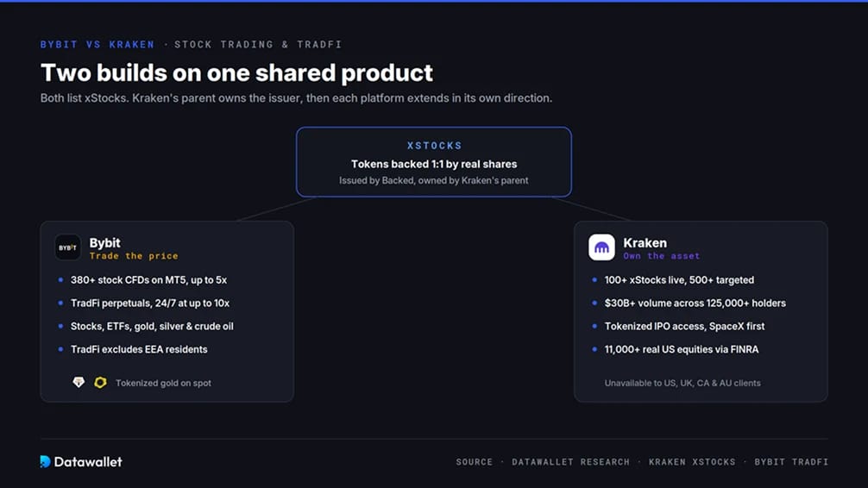
Task: Click the 'Own the asset' tagline
Action: click(x=662, y=256)
